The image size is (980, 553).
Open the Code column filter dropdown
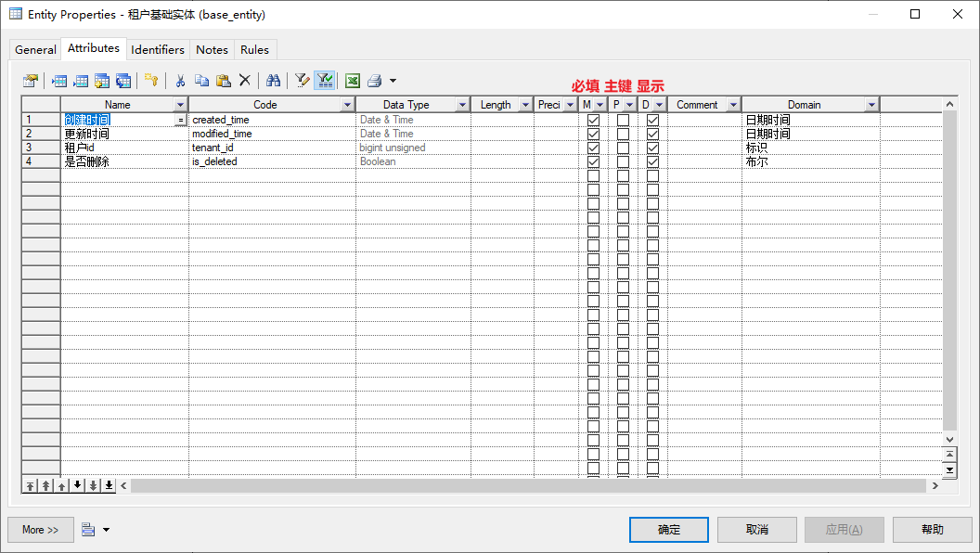click(x=347, y=104)
